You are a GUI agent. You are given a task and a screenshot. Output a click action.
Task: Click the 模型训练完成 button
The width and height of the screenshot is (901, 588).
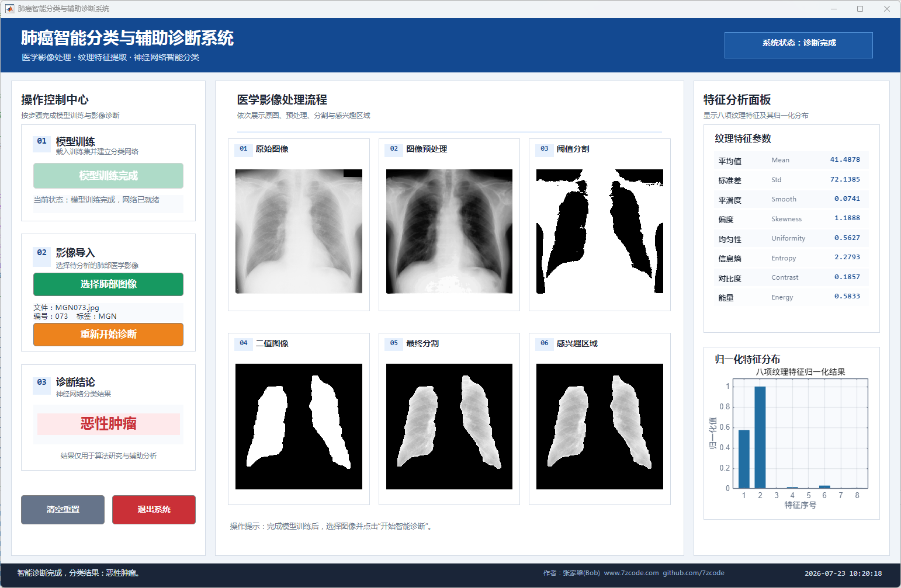click(108, 176)
